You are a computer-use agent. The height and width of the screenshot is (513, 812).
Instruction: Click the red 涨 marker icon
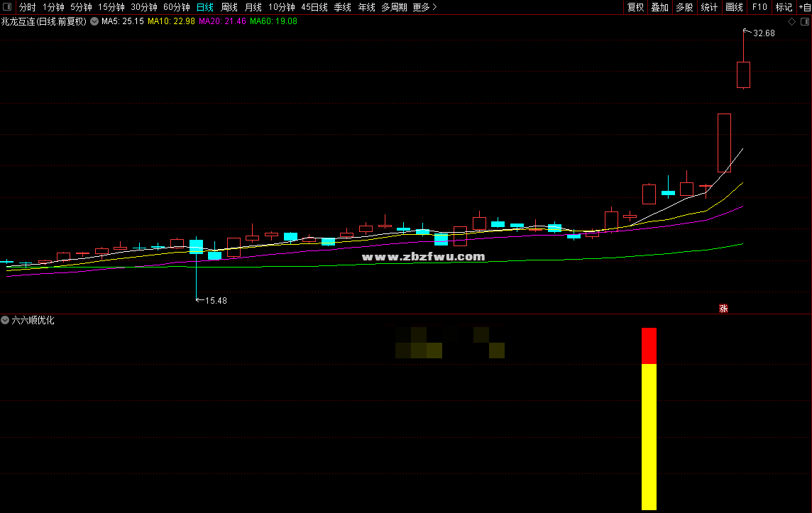point(723,309)
